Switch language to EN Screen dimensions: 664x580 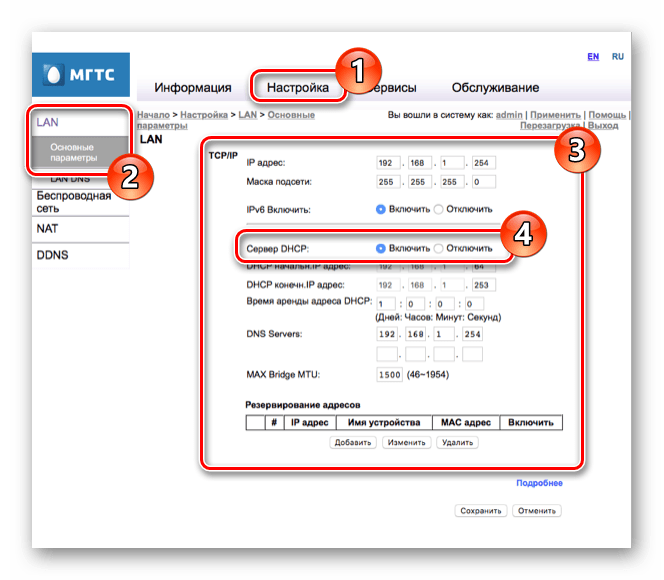tap(593, 57)
